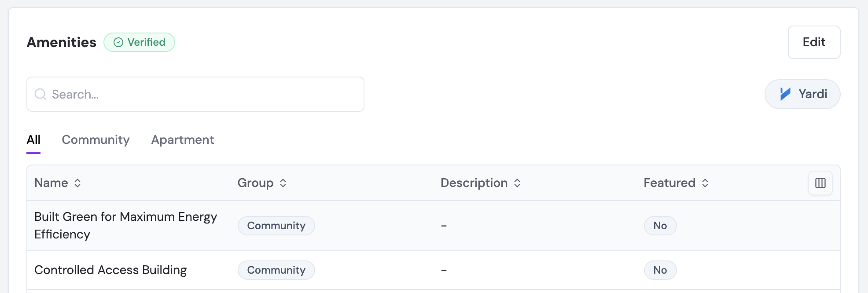Focus the amenities Search field
This screenshot has width=868, height=293.
(195, 94)
